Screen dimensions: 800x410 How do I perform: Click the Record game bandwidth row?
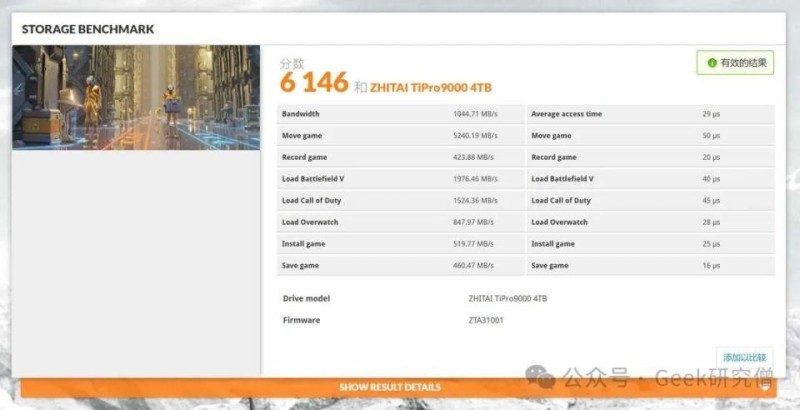pyautogui.click(x=401, y=157)
